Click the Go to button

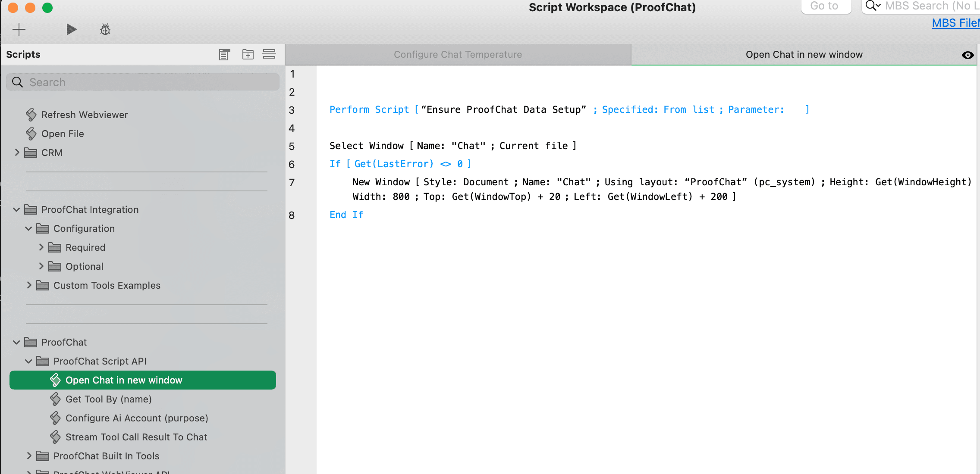(825, 6)
